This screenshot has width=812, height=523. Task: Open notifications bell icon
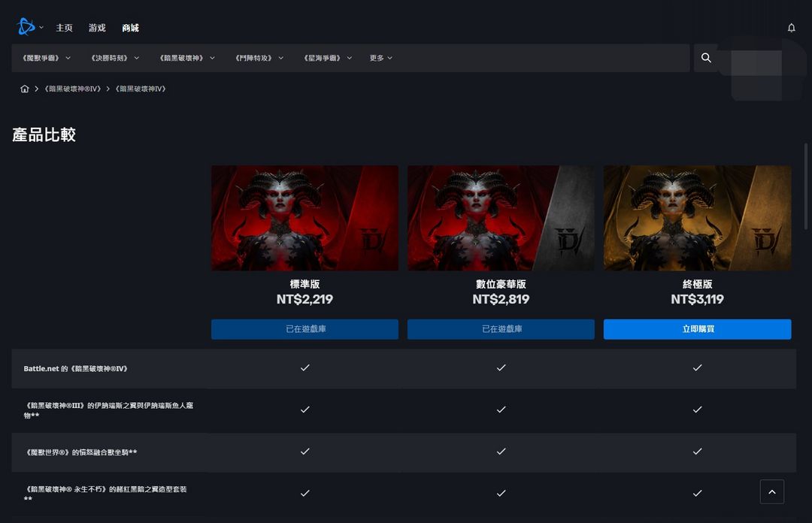pos(791,28)
